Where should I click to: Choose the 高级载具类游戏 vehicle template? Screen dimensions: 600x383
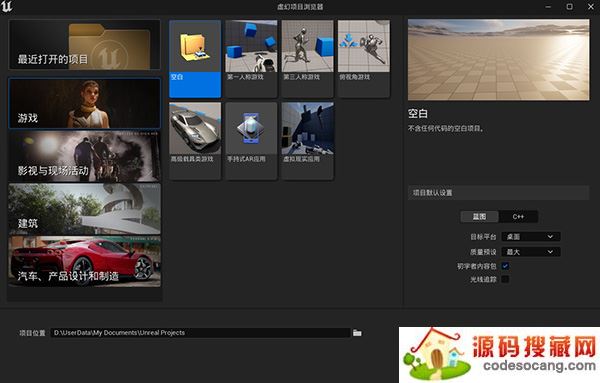pos(195,141)
